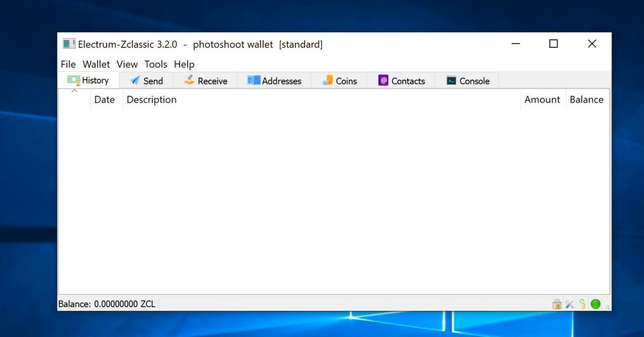Click the window resize grip corner
The width and height of the screenshot is (644, 337).
pos(608,307)
